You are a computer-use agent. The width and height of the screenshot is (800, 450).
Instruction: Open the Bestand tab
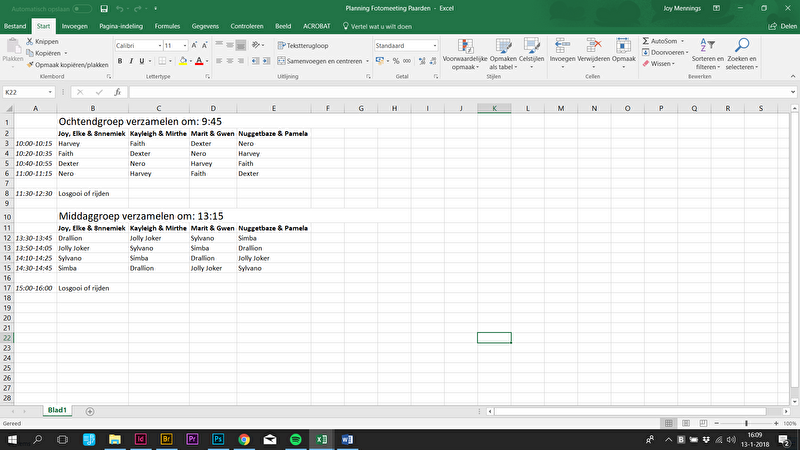coord(15,26)
